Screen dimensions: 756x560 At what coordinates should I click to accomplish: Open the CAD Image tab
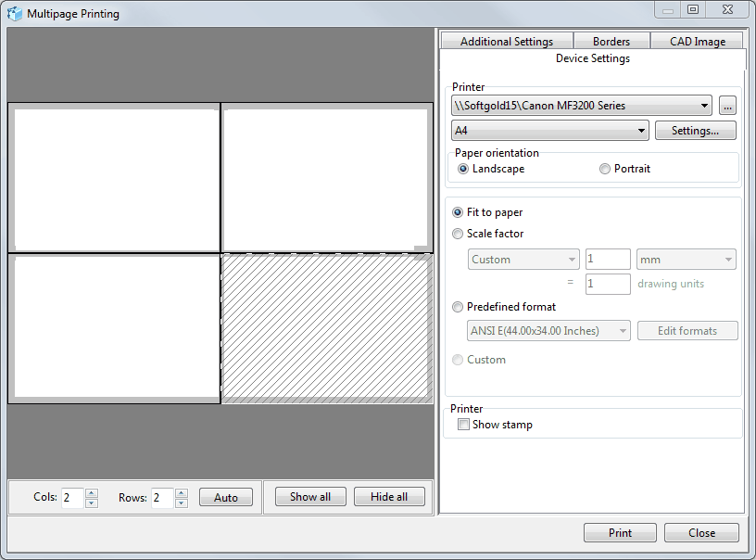pos(697,41)
